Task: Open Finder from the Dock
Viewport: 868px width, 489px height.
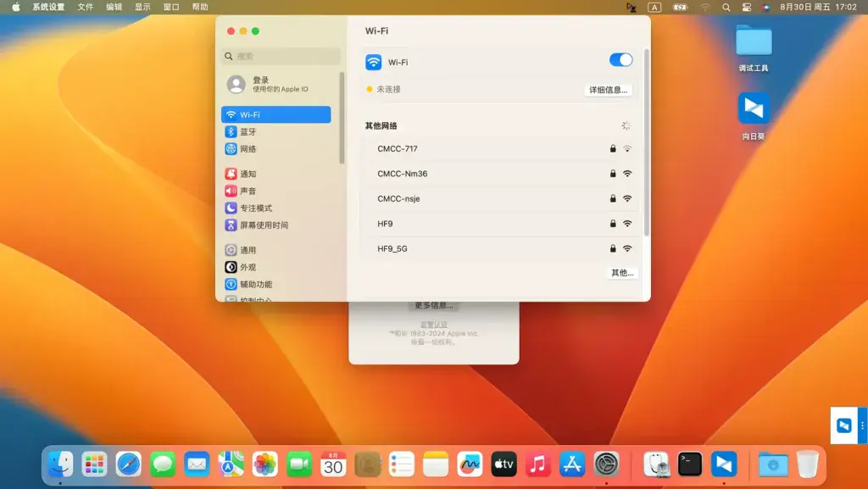Action: [60, 464]
